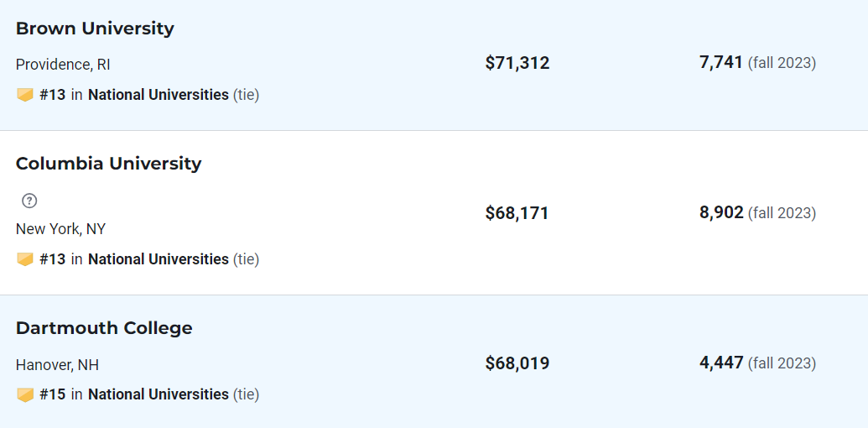
Task: Click National Universities ranking under Columbia University
Action: coord(159,259)
